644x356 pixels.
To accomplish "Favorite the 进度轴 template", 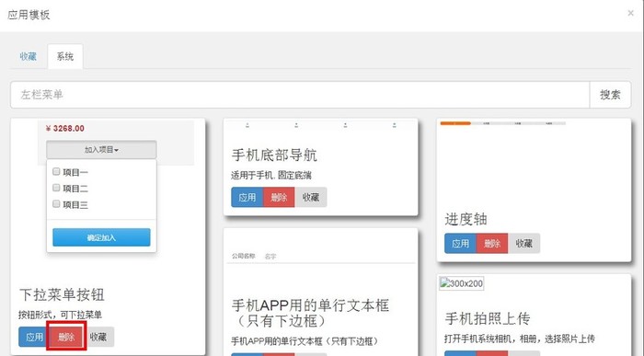I will click(x=523, y=244).
